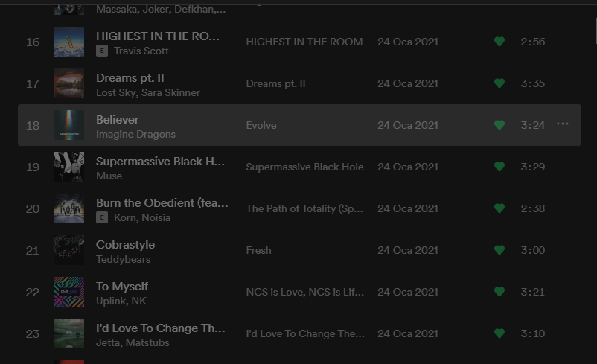Unlike the song Believer
This screenshot has height=364, width=597.
[499, 125]
